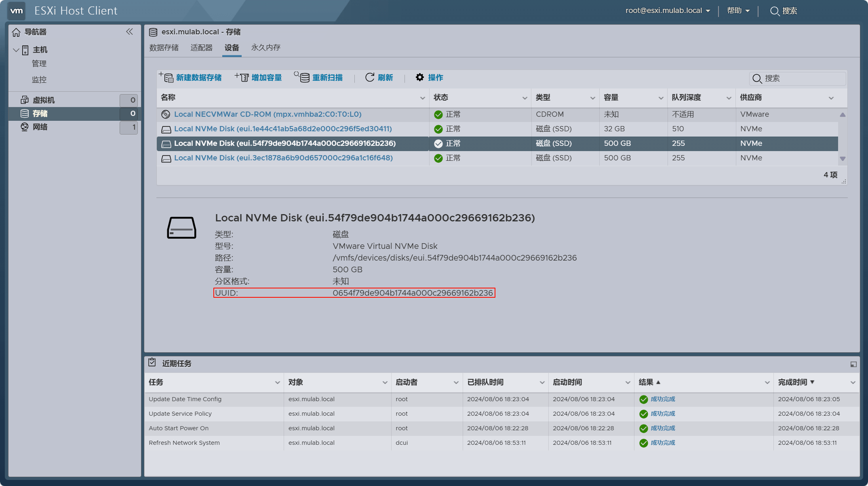The image size is (868, 486).
Task: Open the Capacity column dropdown arrow
Action: 661,98
